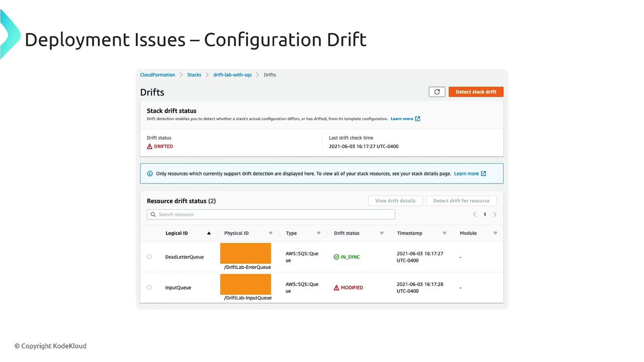644x362 pixels.
Task: Click the Logical ID ascending sort arrow
Action: [209, 233]
